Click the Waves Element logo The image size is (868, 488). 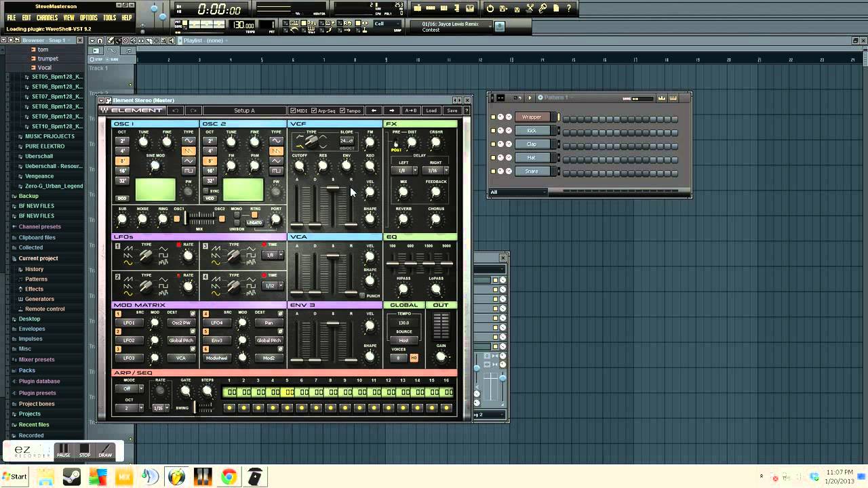[x=133, y=110]
